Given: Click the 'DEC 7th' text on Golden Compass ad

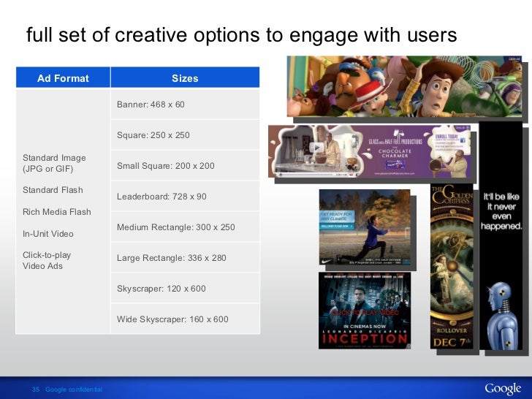Looking at the screenshot, I should coord(452,342).
